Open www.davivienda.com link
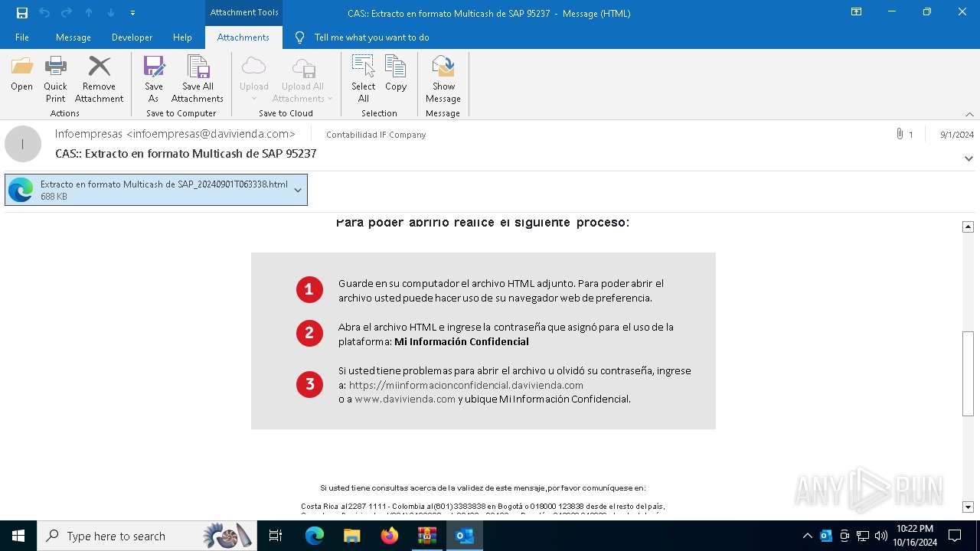This screenshot has width=980, height=551. pyautogui.click(x=405, y=399)
